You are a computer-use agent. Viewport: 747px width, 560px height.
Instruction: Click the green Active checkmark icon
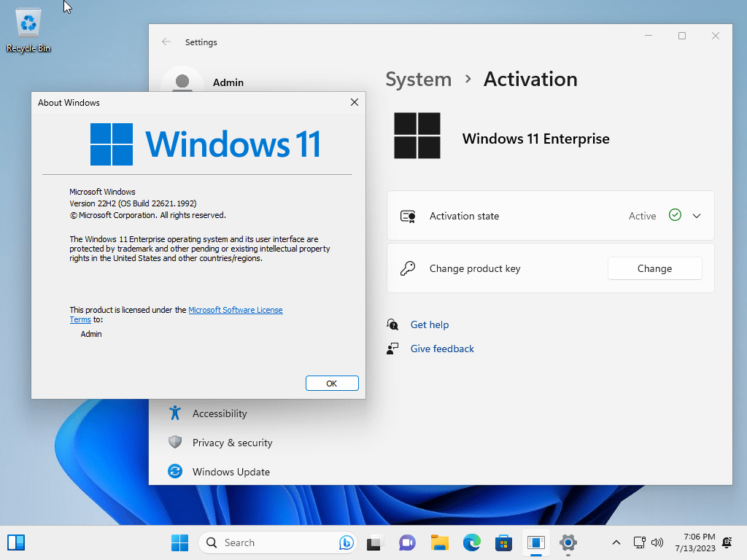click(x=675, y=215)
